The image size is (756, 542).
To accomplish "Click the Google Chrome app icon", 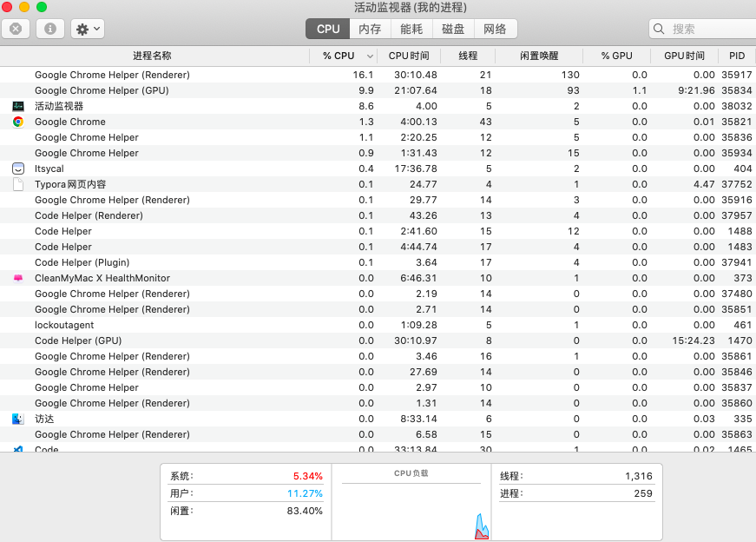I will (18, 122).
